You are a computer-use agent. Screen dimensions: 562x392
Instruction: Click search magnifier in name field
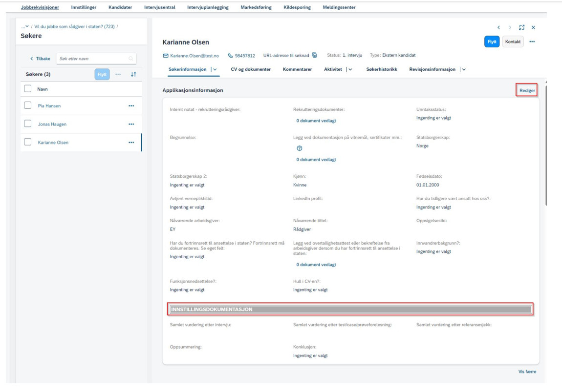pyautogui.click(x=131, y=59)
